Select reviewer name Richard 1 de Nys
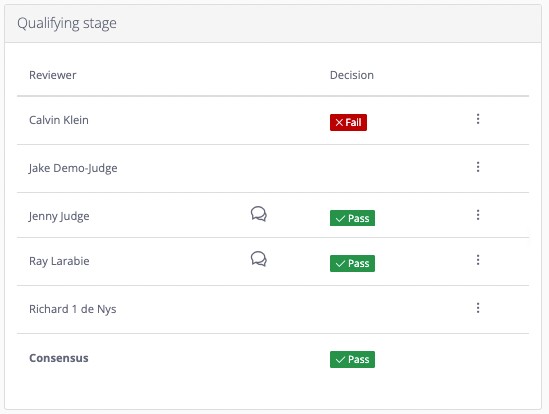The width and height of the screenshot is (549, 414). [72, 309]
